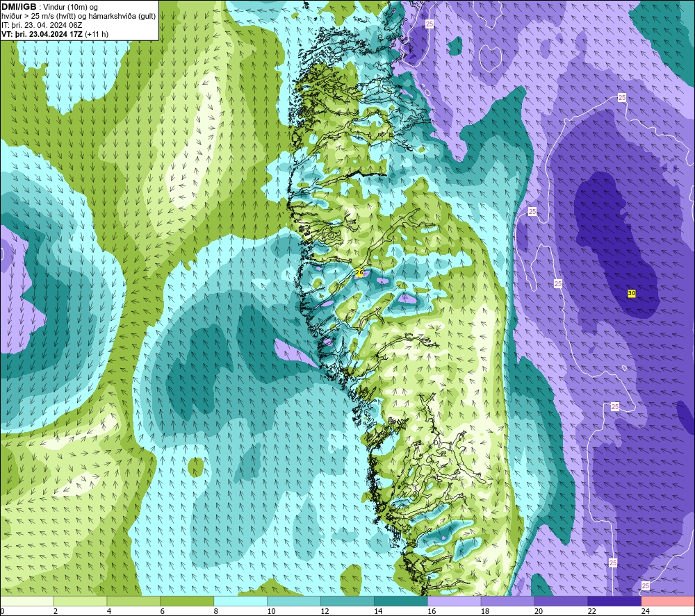Select the 8–10 m/s light cyan legend swatch
Image resolution: width=695 pixels, height=616 pixels.
pos(240,601)
